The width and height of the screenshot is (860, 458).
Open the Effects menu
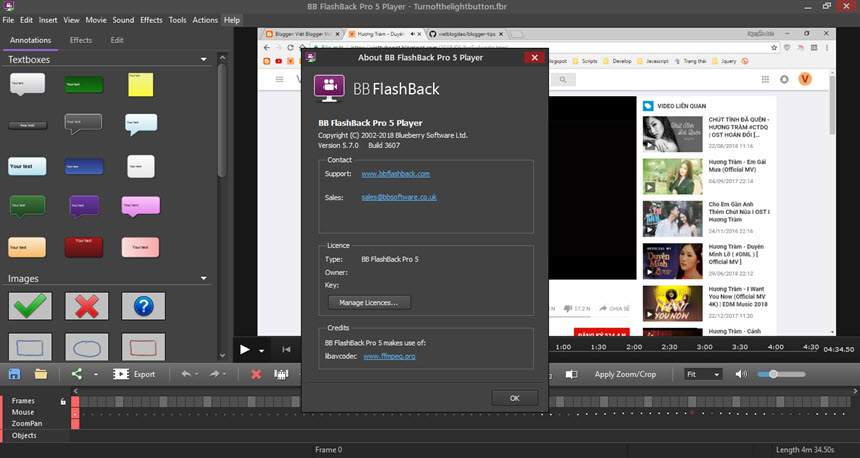(151, 20)
